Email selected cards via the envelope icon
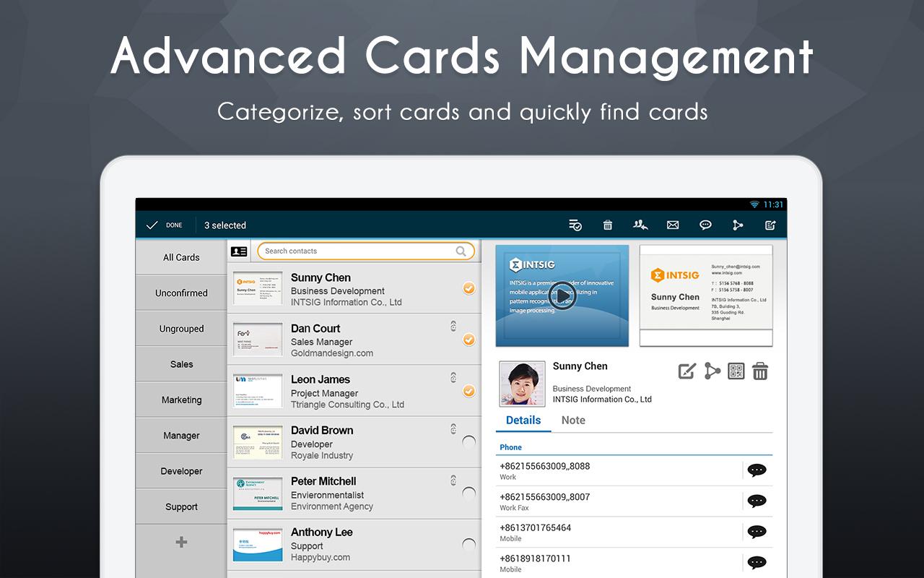924x578 pixels. (673, 225)
